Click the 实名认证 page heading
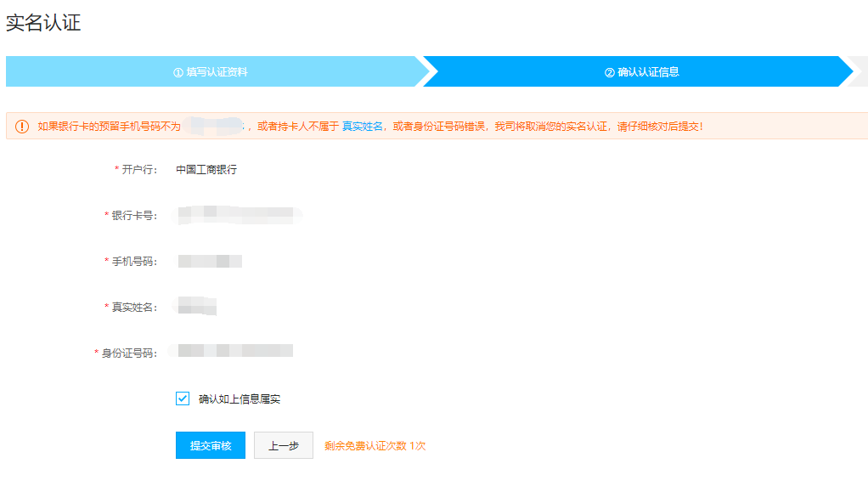868x503 pixels. point(43,23)
